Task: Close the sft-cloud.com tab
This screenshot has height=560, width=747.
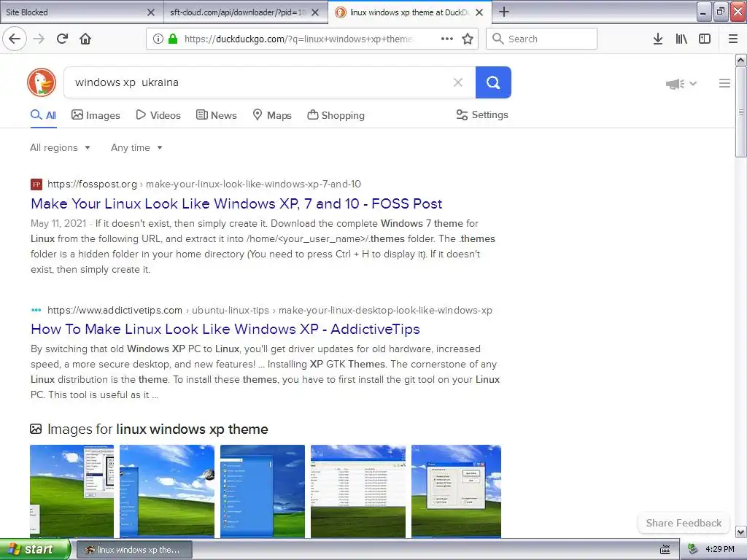Action: click(x=315, y=12)
